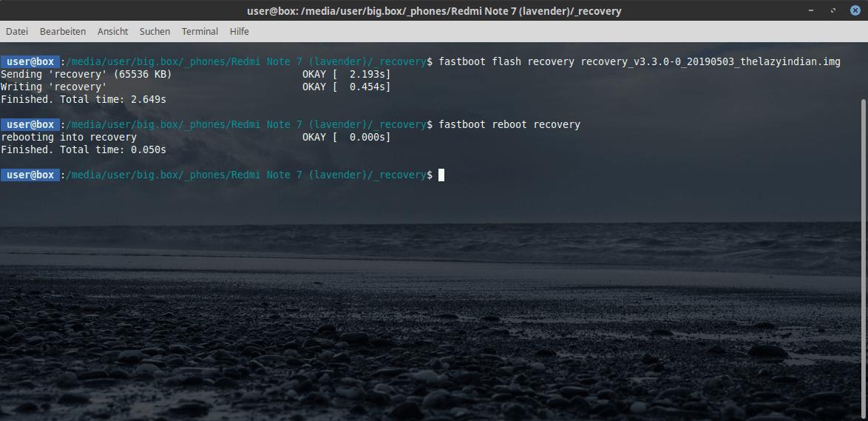
Task: Click the "Sending 'recovery' (65536 KB)" line
Action: pos(87,74)
